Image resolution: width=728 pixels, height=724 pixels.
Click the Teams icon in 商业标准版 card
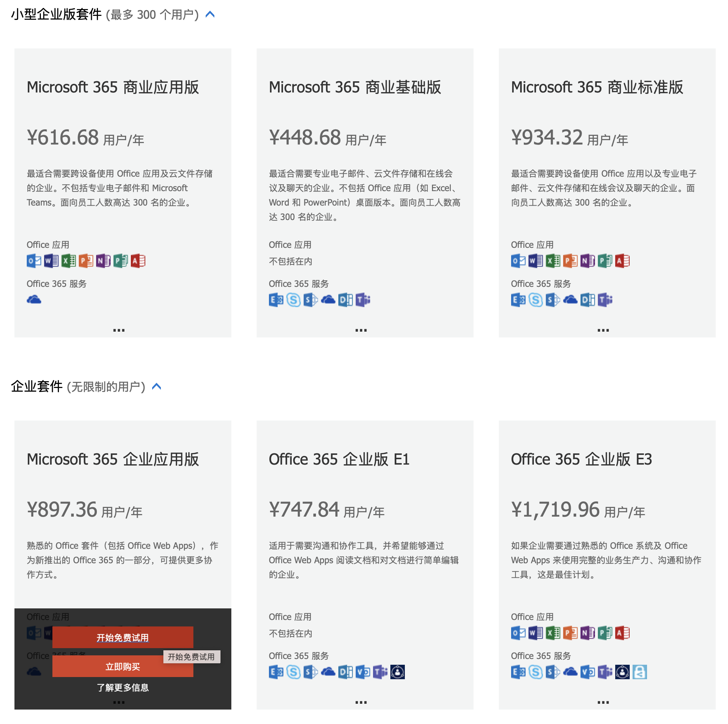pos(605,300)
